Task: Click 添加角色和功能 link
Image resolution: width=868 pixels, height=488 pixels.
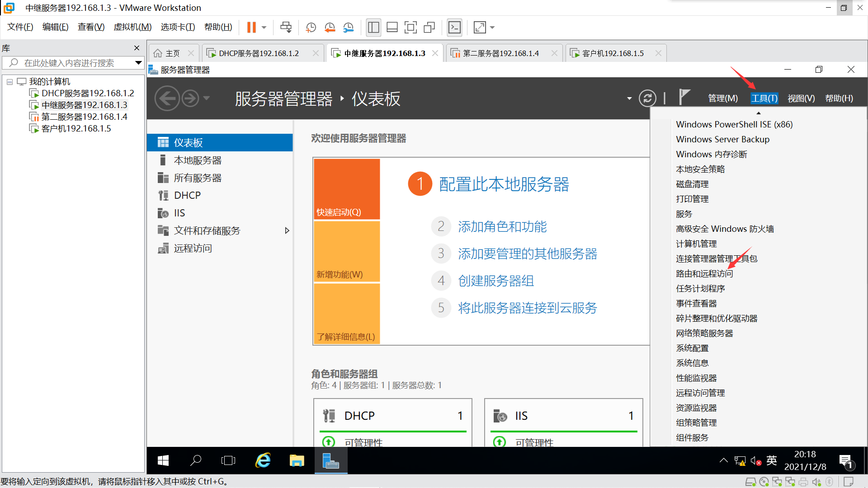Action: coord(502,227)
